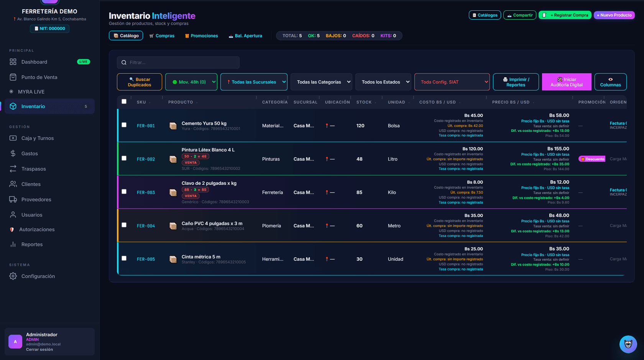Click the Registrar Compra button
The width and height of the screenshot is (644, 360).
click(565, 15)
